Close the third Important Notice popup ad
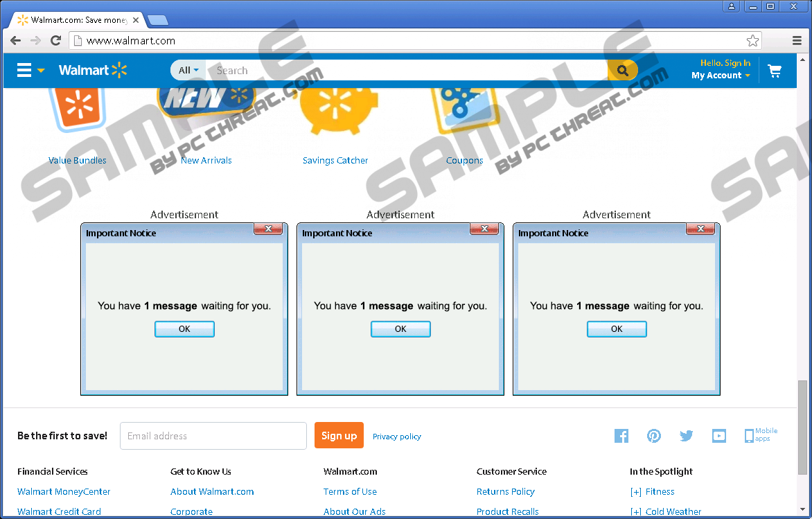Screen dimensions: 812x519 click(700, 229)
